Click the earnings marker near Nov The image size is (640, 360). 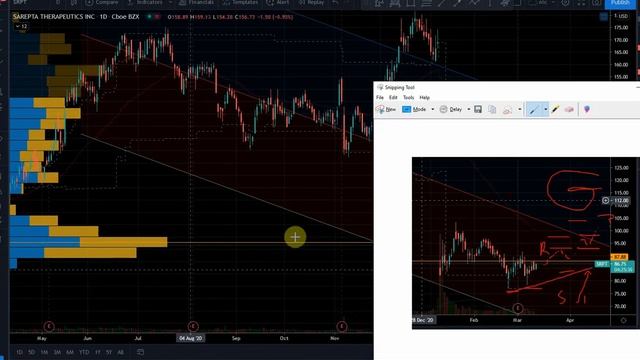point(342,326)
